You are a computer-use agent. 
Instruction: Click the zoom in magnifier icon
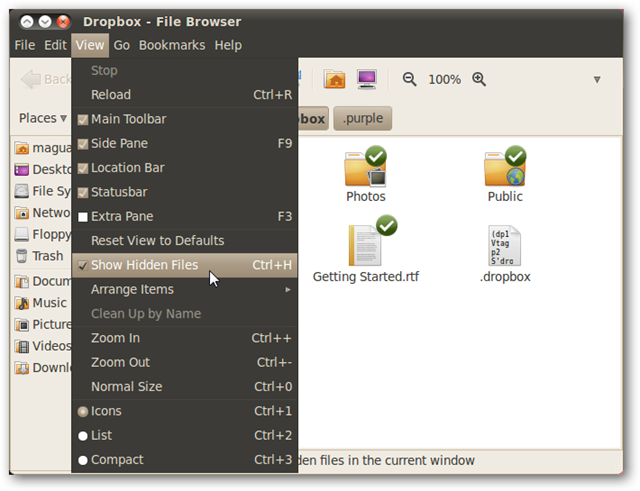[479, 79]
